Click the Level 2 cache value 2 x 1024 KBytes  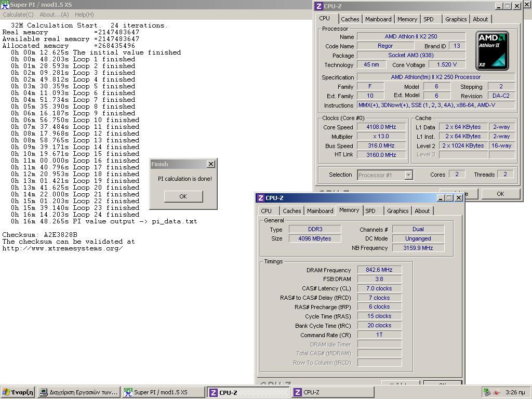click(463, 145)
